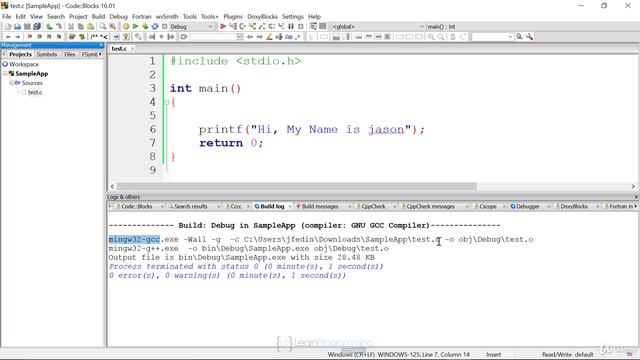Click the Abort build square icon

click(x=164, y=27)
